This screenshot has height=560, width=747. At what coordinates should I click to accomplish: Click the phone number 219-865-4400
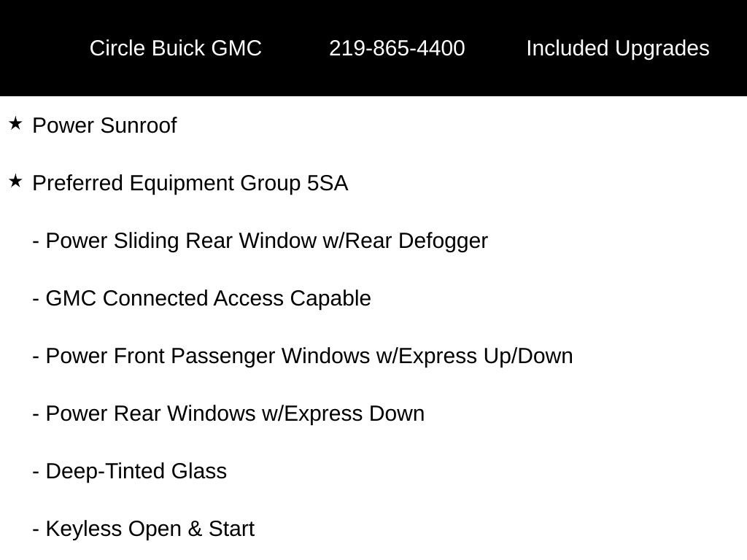pyautogui.click(x=397, y=48)
